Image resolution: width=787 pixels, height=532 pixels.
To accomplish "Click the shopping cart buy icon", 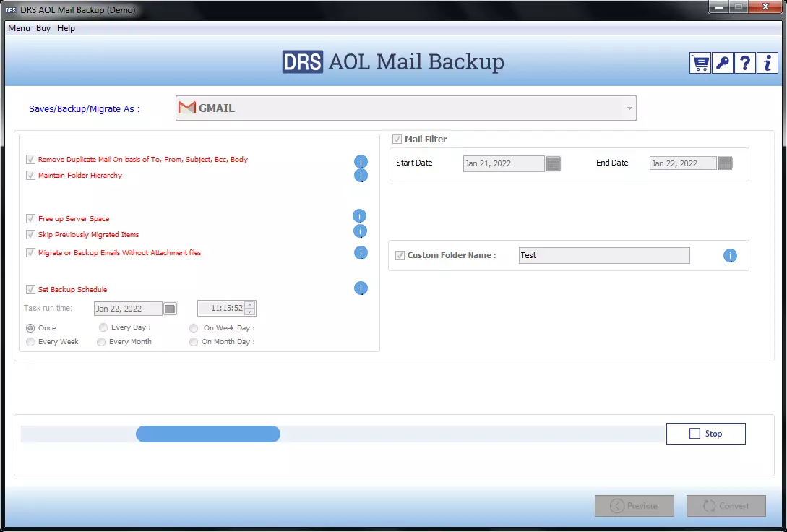I will point(700,63).
